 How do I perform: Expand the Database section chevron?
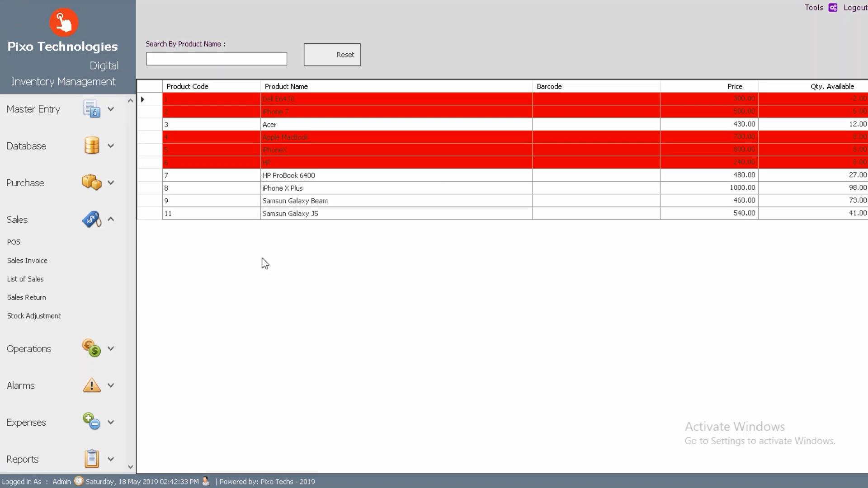(111, 145)
